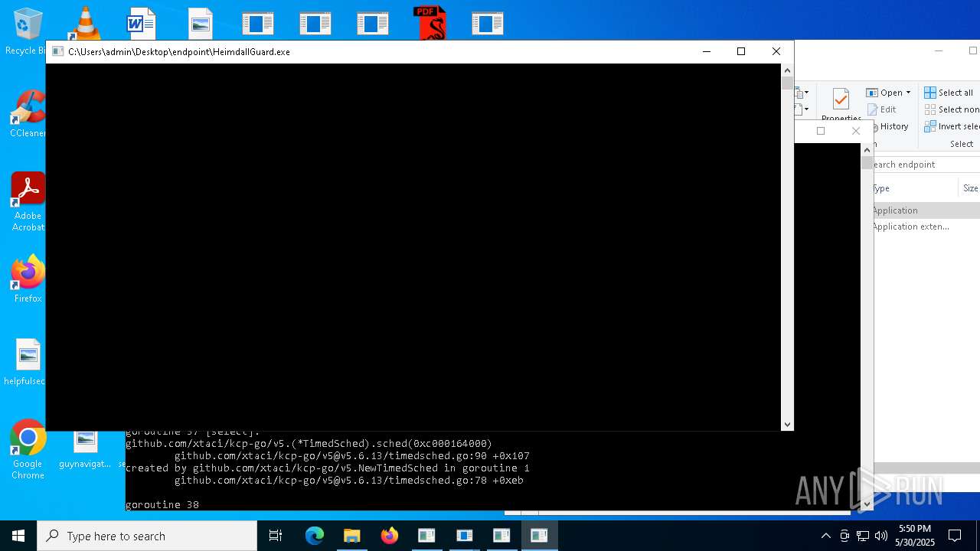Click the HeimdallGuard console title icon

point(57,52)
